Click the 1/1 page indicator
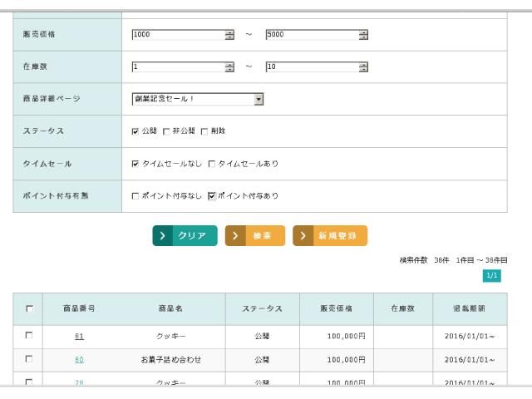 click(491, 275)
